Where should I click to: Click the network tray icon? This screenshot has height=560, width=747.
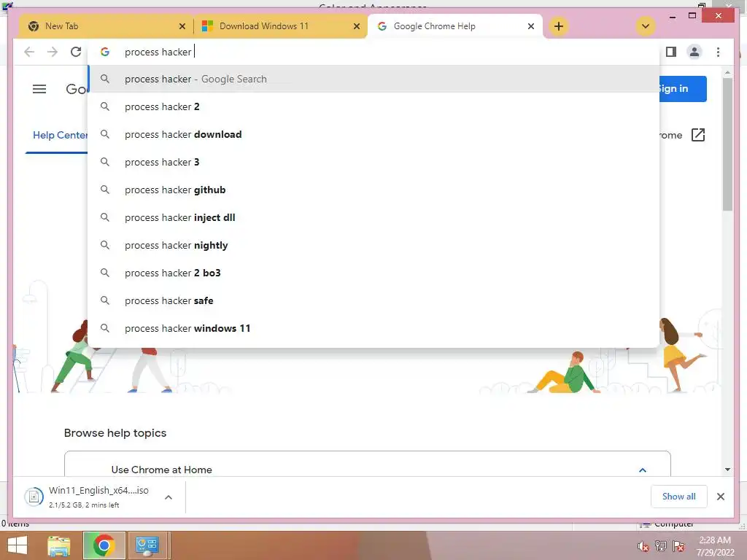click(x=661, y=546)
